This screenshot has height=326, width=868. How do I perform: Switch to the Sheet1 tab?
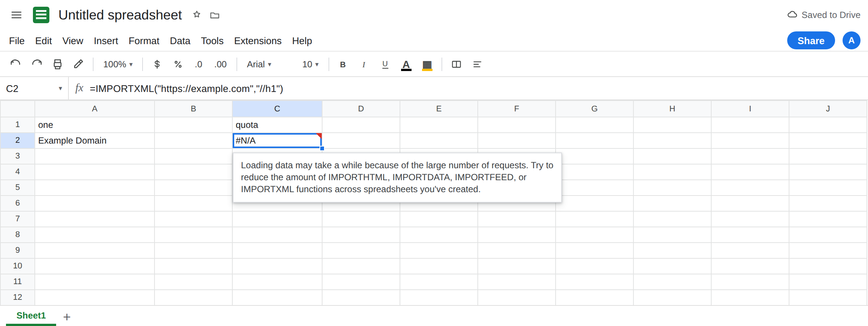[31, 316]
